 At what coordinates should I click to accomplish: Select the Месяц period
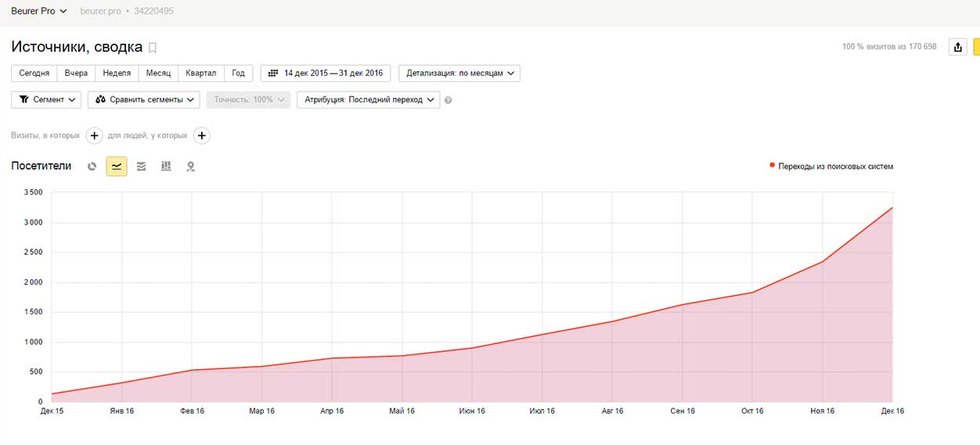158,74
